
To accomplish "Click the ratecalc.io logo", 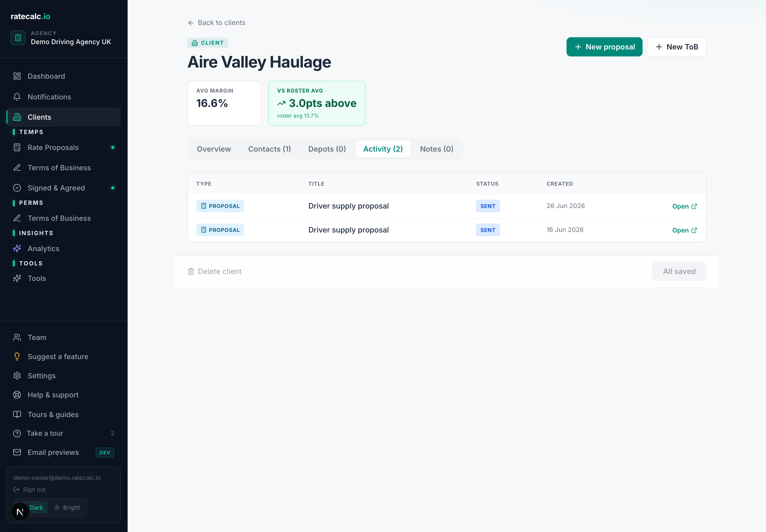I will click(30, 16).
